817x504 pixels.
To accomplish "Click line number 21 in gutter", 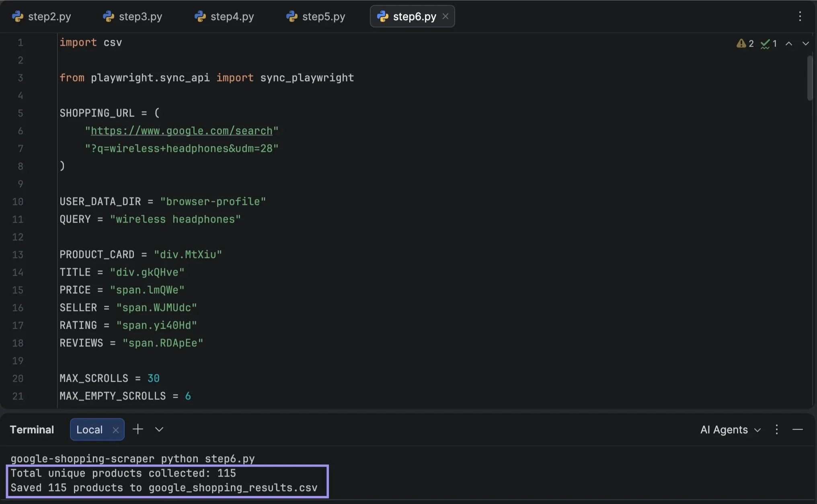I will (18, 396).
